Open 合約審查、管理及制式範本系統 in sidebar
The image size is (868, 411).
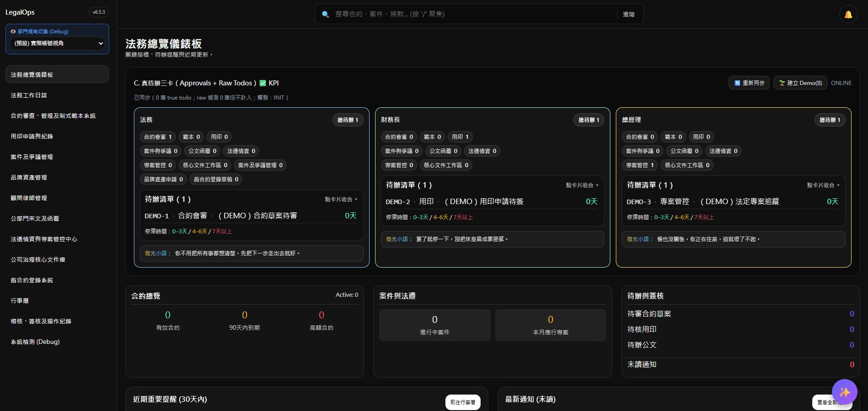[x=57, y=116]
